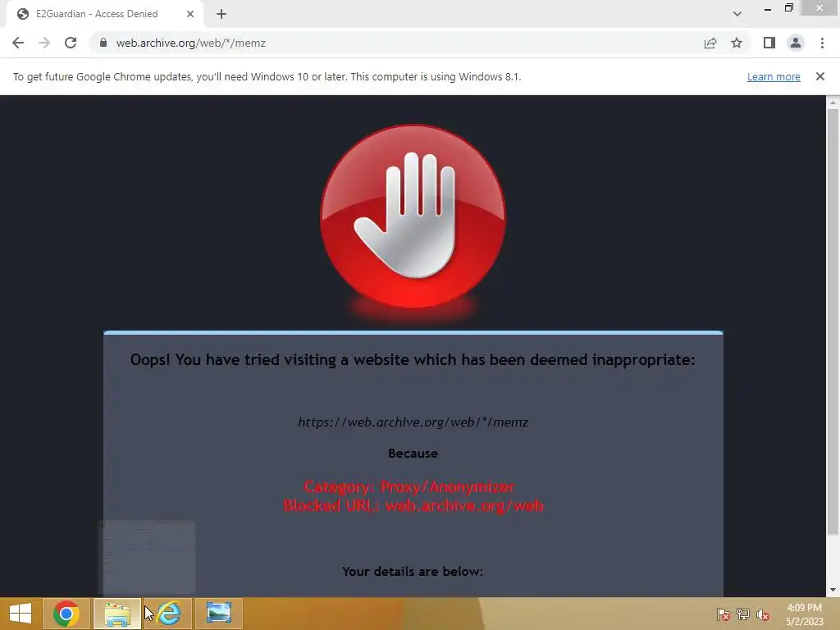The image size is (840, 630).
Task: Click the "Oops! You have tried visiting" heading
Action: tap(413, 359)
